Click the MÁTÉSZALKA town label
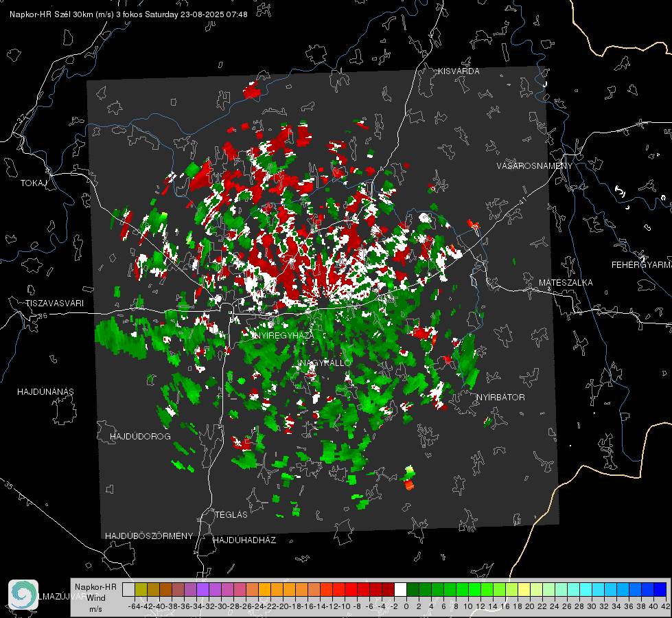Viewport: 672px width, 618px height. pyautogui.click(x=566, y=283)
